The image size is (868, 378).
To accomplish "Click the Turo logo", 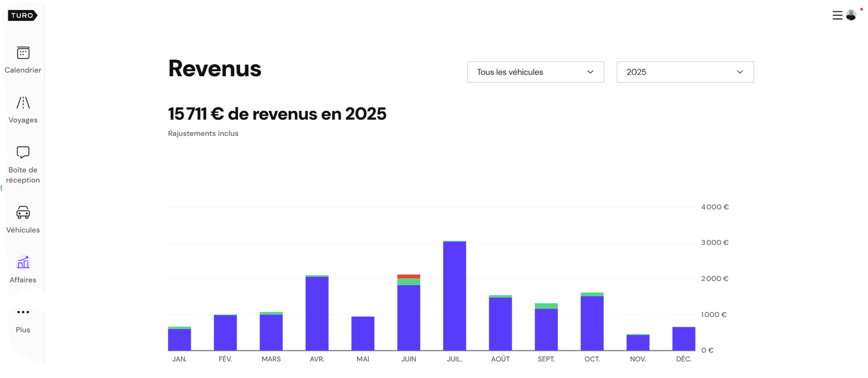I will point(22,16).
